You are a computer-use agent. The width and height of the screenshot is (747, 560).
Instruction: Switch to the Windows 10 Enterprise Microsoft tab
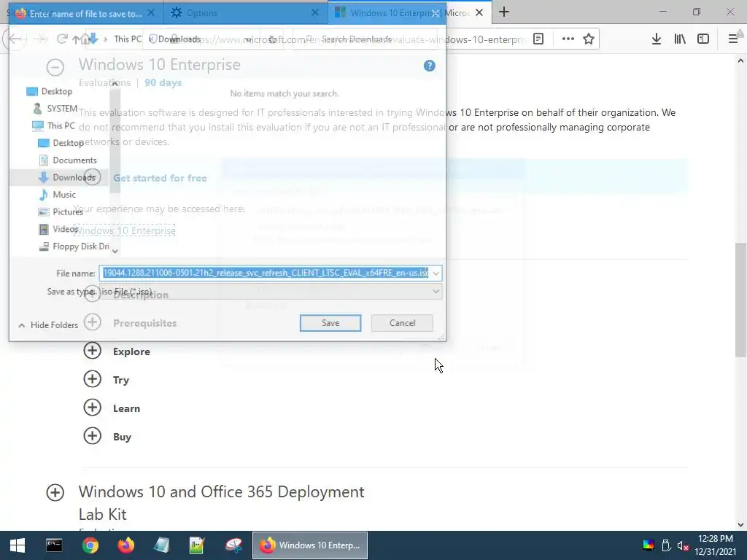(410, 13)
